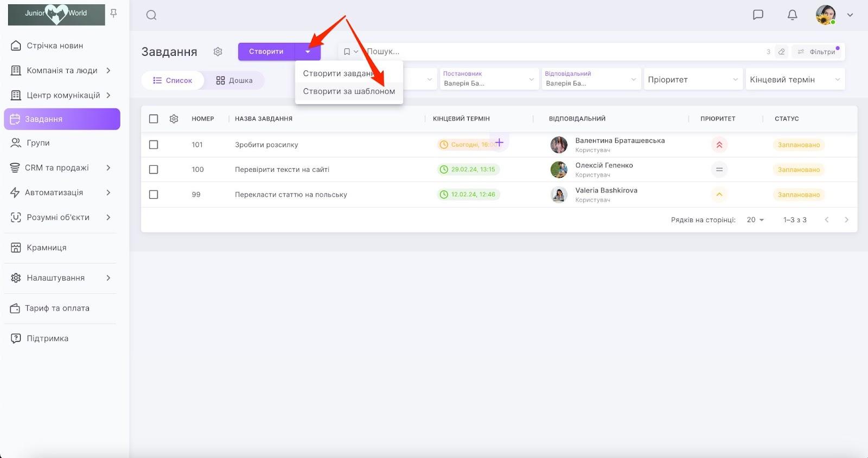The height and width of the screenshot is (458, 868).
Task: Click the Налаштування gear icon in sidebar
Action: pyautogui.click(x=16, y=278)
